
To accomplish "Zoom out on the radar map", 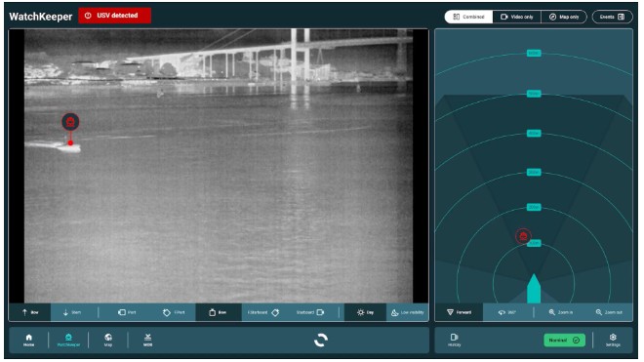I will click(609, 312).
